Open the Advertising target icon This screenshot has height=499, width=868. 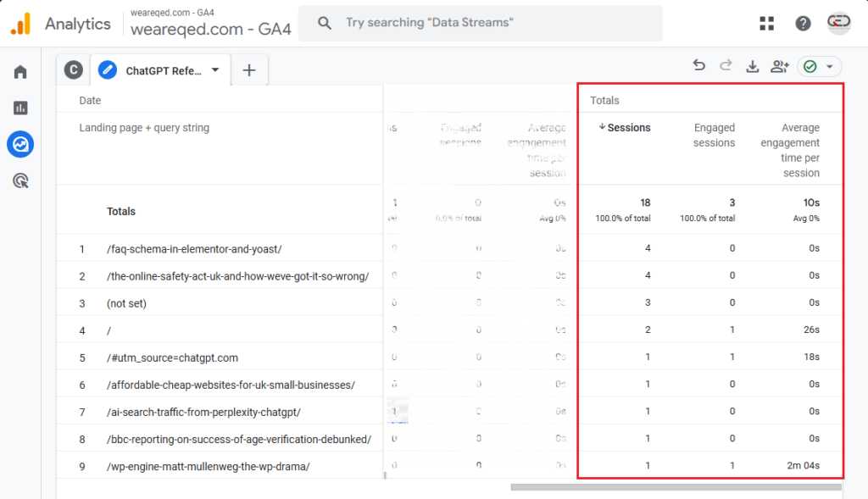click(20, 181)
